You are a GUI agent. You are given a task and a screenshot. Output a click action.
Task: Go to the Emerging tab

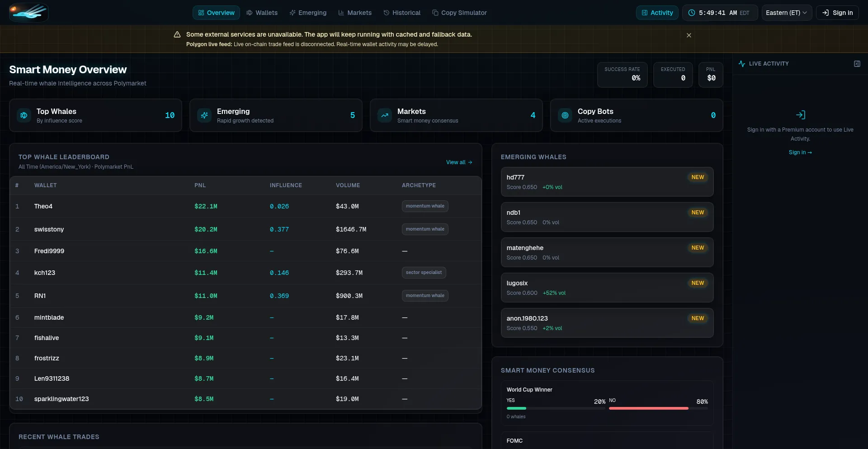pos(308,13)
